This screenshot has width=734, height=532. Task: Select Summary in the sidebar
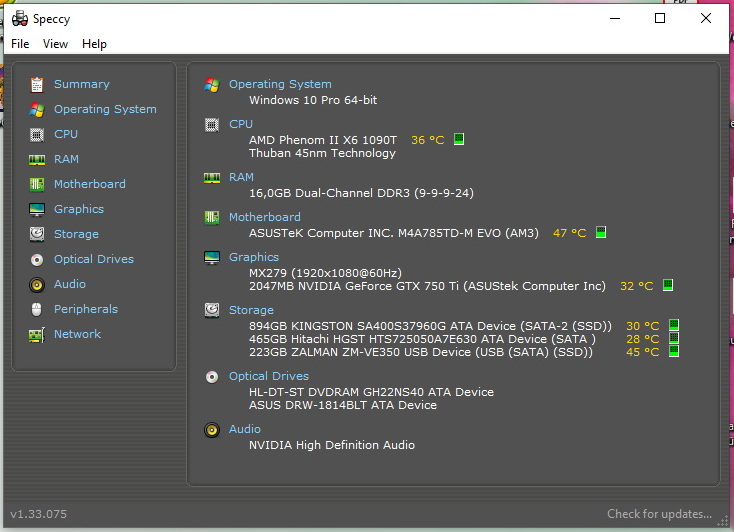81,84
